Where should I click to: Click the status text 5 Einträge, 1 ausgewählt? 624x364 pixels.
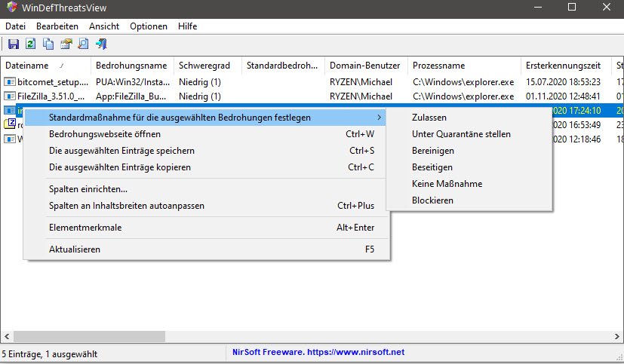tap(50, 354)
